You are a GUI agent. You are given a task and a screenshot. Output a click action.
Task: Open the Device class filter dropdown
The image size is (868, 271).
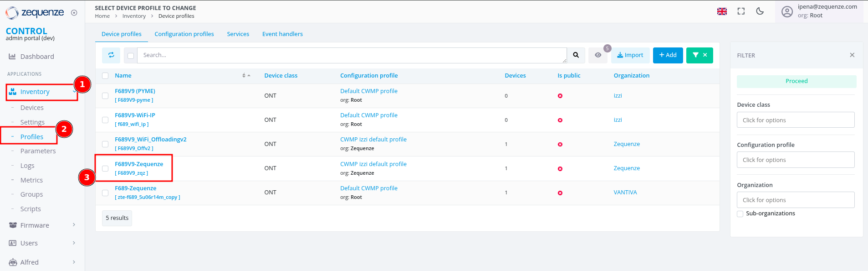[x=795, y=120]
